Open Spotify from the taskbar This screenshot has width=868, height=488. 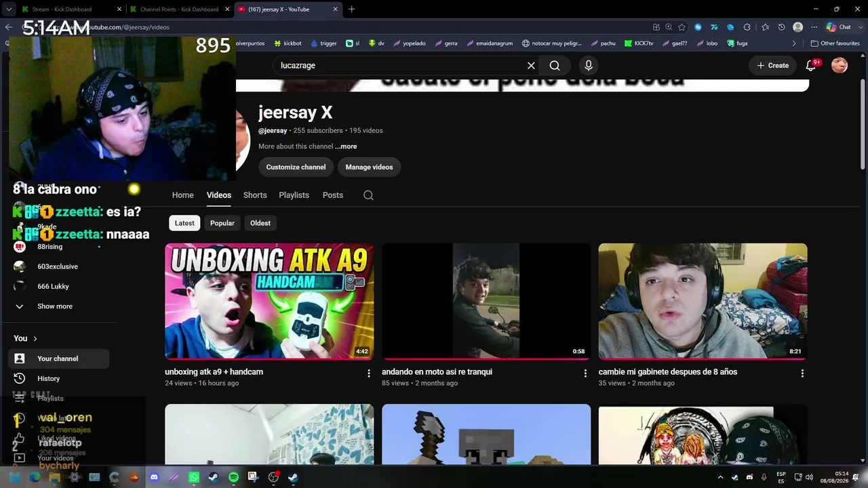233,477
